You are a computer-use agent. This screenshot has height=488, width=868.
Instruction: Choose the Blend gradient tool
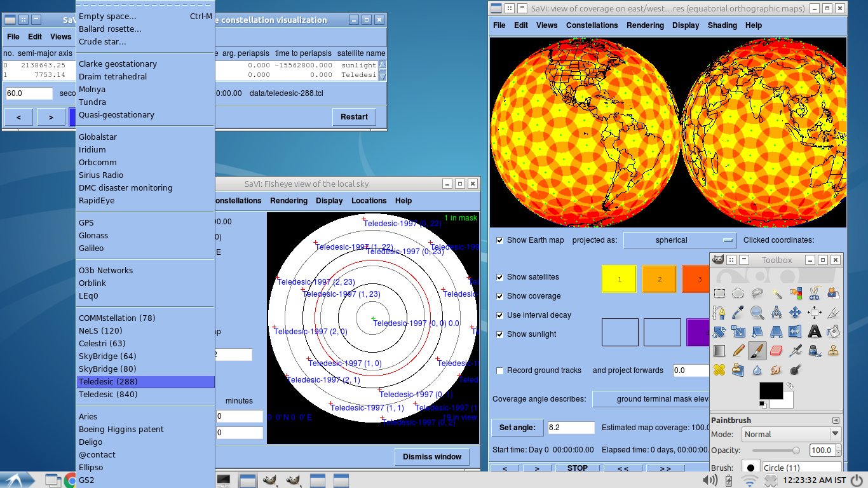[719, 351]
